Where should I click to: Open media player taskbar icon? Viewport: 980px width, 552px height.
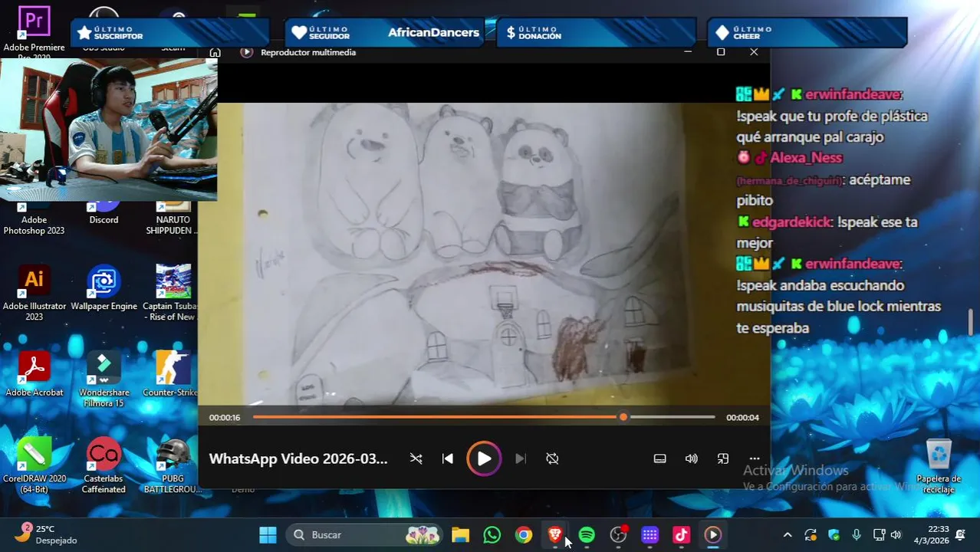pyautogui.click(x=713, y=534)
